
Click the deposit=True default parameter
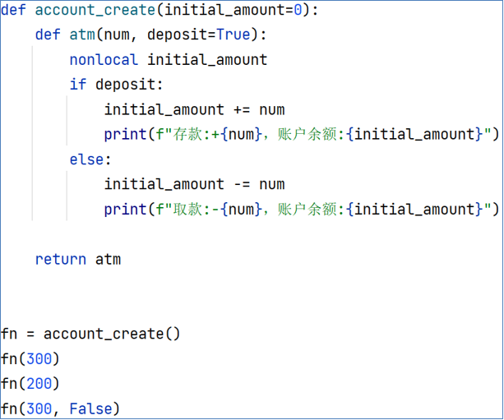click(199, 35)
